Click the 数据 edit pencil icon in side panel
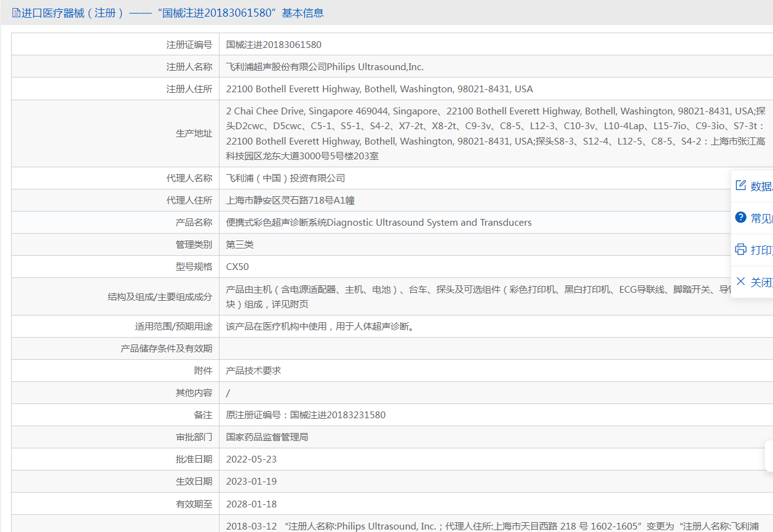 [x=740, y=185]
